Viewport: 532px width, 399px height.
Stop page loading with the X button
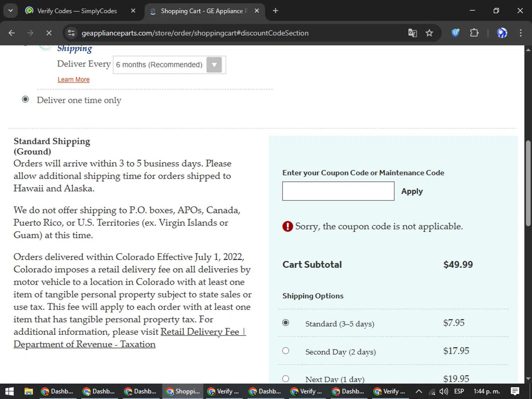pos(49,33)
